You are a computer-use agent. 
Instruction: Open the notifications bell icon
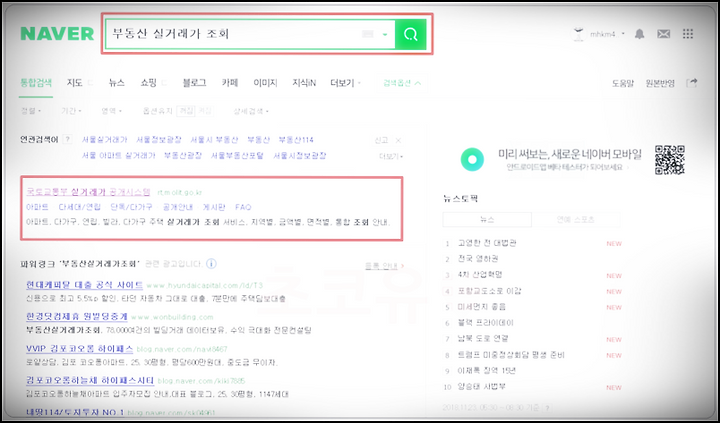point(639,34)
